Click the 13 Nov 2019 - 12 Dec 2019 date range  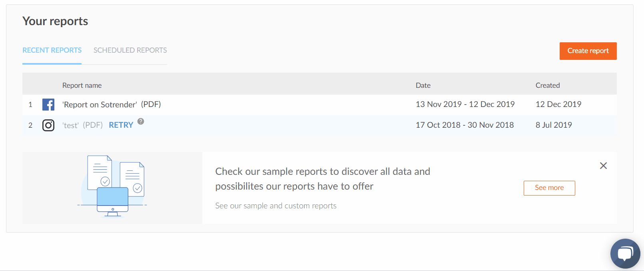465,105
